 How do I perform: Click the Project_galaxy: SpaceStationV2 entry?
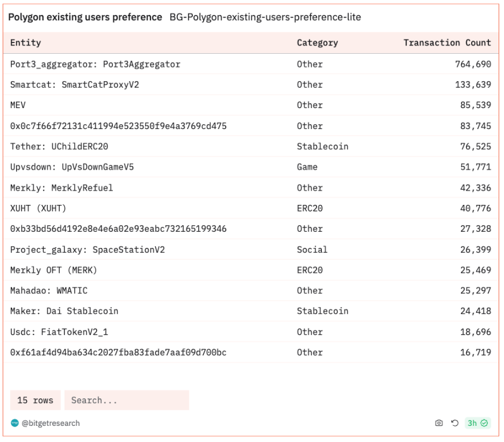pyautogui.click(x=87, y=250)
